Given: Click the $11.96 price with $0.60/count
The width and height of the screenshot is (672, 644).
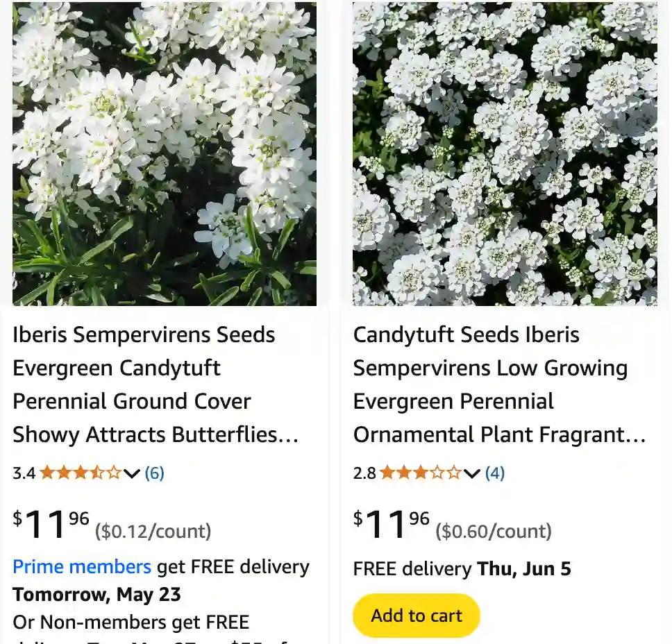Looking at the screenshot, I should (x=392, y=525).
